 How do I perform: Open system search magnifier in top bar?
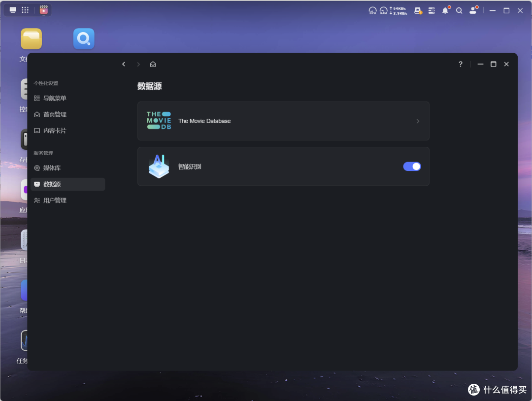click(x=459, y=10)
